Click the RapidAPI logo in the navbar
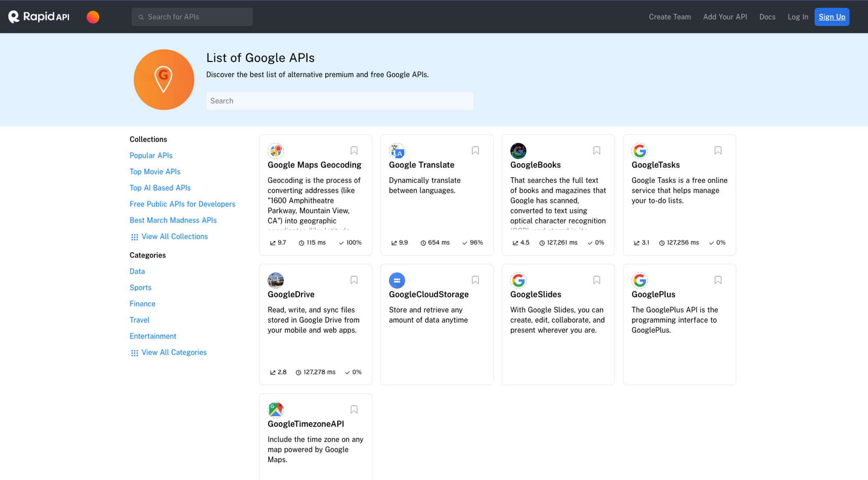Screen dimensions: 868x480 coord(39,17)
